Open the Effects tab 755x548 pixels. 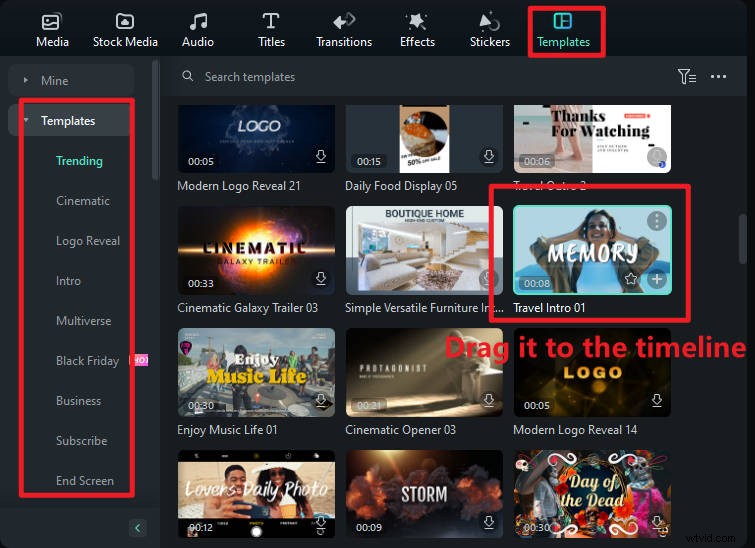[417, 31]
